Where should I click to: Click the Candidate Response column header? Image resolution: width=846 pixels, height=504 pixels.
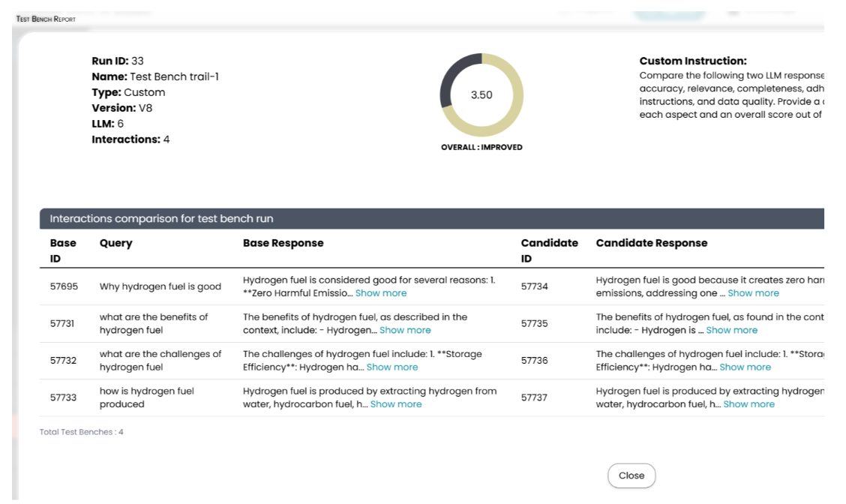tap(651, 243)
